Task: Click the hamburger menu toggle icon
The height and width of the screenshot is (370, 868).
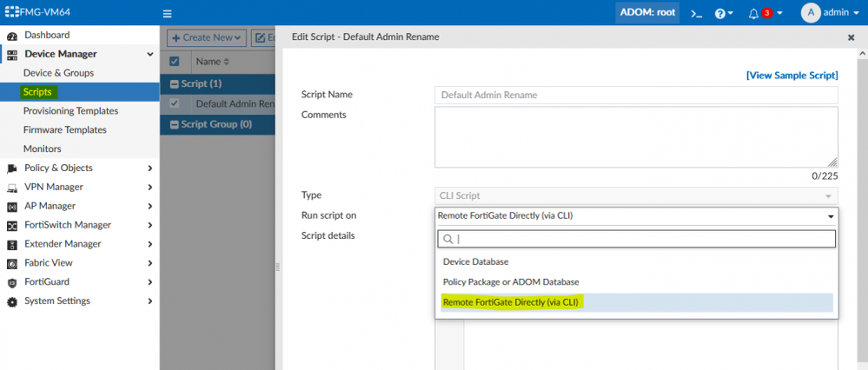Action: click(167, 14)
